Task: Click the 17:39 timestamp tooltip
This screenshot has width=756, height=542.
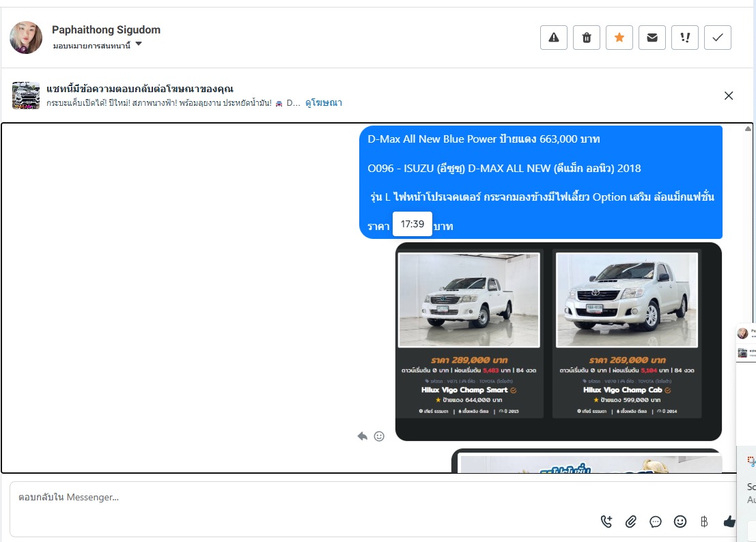Action: 412,224
